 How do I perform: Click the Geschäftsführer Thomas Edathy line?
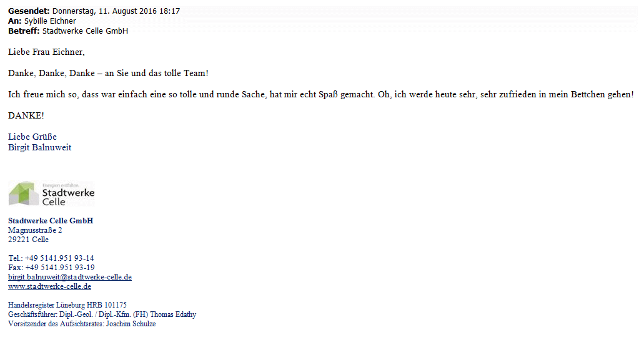click(x=102, y=314)
